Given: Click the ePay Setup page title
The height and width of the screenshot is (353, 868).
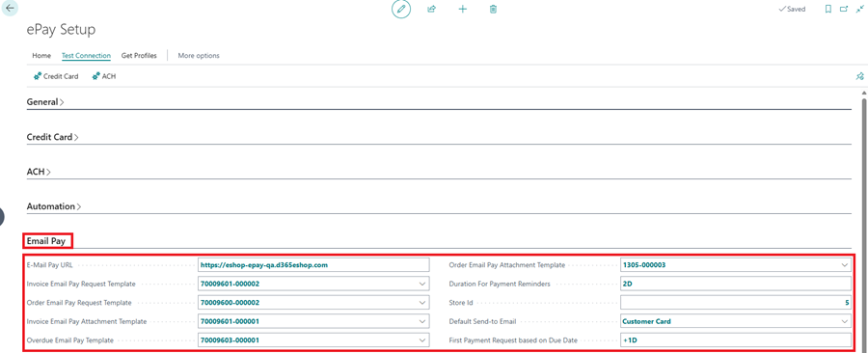Looking at the screenshot, I should (x=61, y=30).
